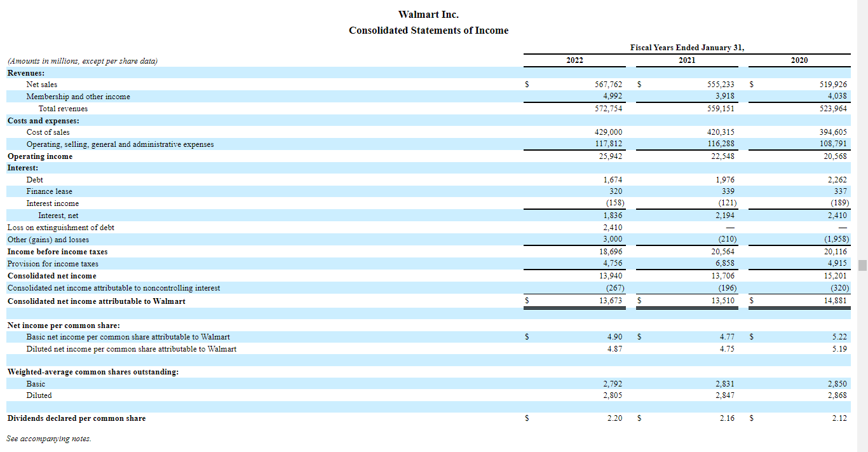Select 'Diluted net income per common share' label
Screen dimensions: 868x452
click(x=131, y=349)
